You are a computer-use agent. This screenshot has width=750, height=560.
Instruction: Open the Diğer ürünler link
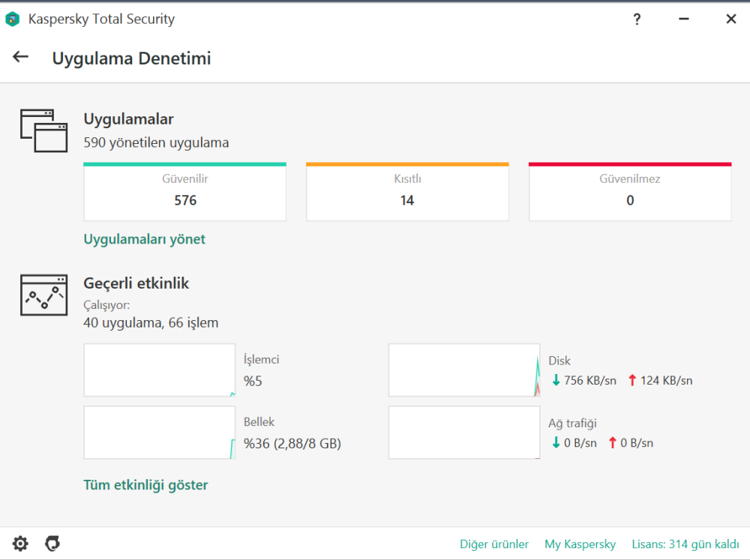click(x=494, y=544)
